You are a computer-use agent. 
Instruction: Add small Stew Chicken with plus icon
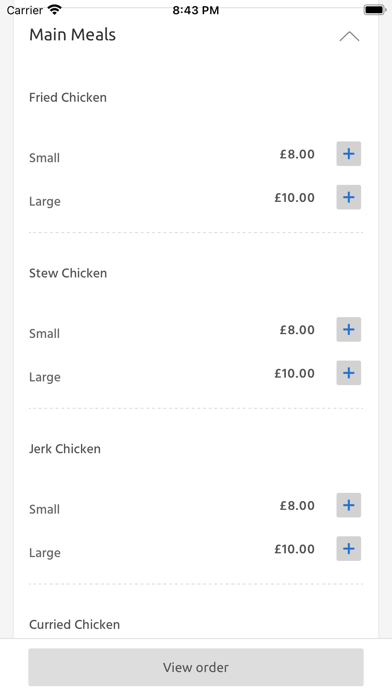point(348,329)
